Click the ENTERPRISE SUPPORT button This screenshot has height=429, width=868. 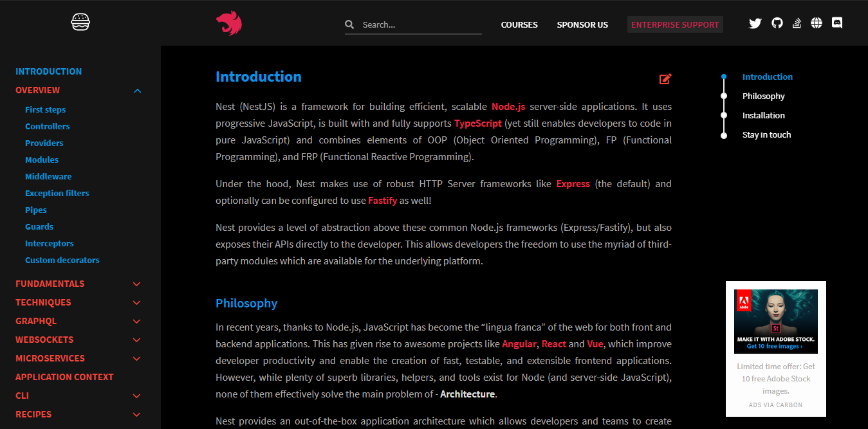[x=675, y=24]
